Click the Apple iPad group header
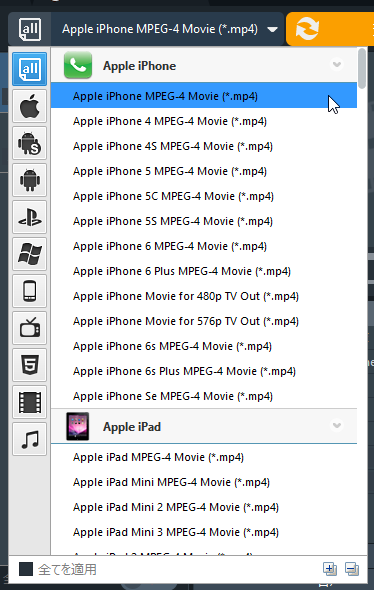The height and width of the screenshot is (590, 374). [204, 426]
